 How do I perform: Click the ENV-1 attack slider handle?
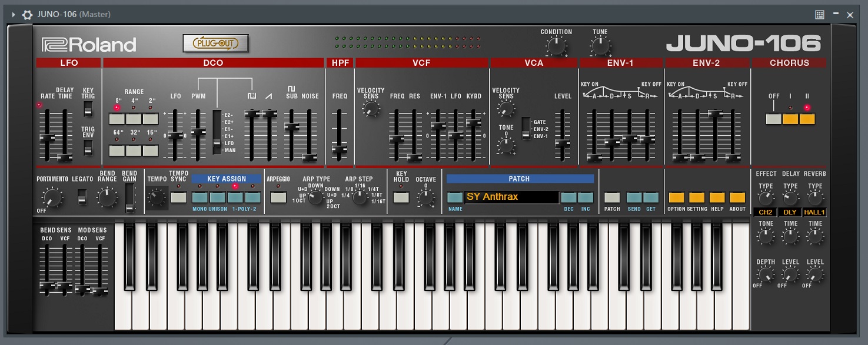click(x=595, y=158)
